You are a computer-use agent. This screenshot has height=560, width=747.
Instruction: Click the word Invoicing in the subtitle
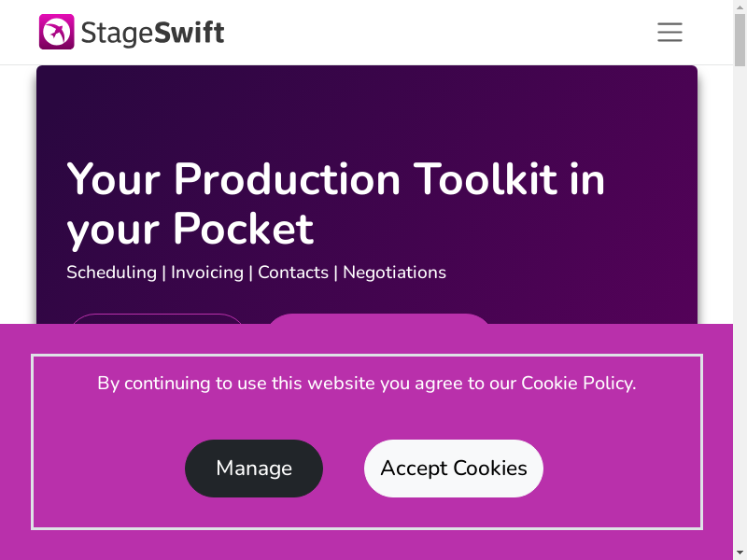[206, 273]
